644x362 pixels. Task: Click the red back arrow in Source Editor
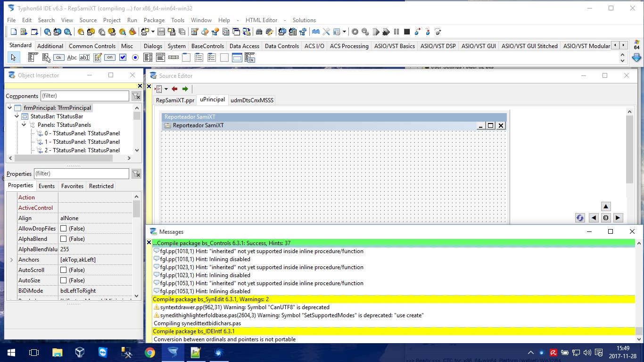click(x=174, y=89)
